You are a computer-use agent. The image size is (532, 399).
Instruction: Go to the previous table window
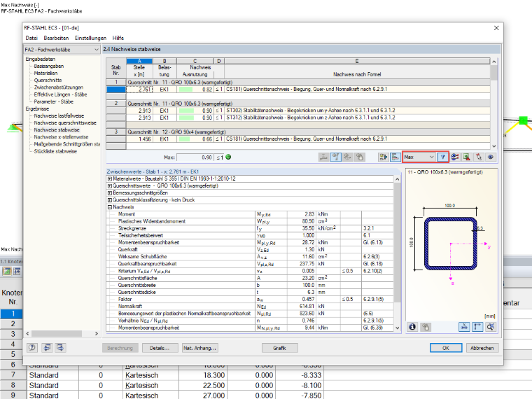(47, 347)
